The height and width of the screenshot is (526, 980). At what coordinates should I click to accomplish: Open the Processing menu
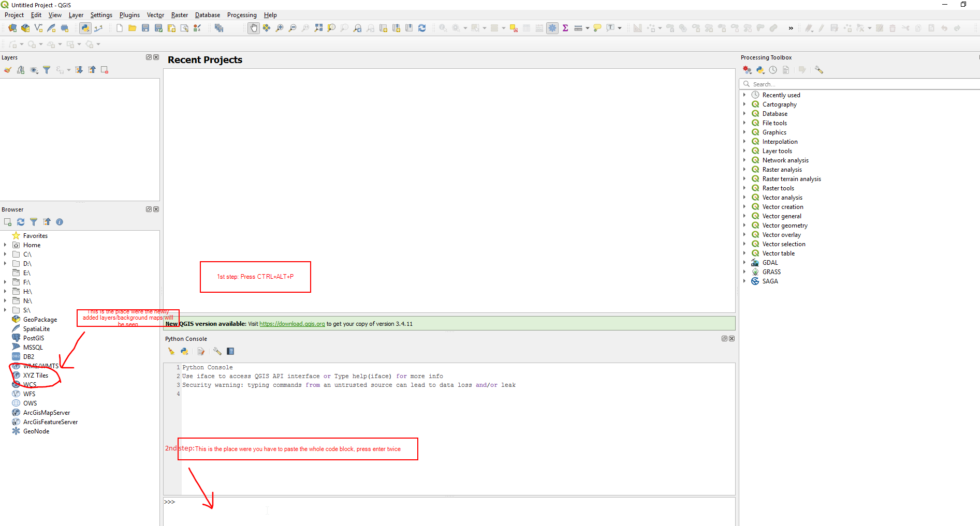click(242, 15)
